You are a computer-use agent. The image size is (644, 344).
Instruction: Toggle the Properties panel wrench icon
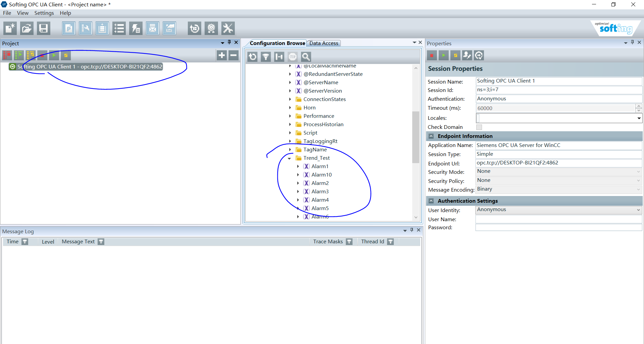coord(86,29)
